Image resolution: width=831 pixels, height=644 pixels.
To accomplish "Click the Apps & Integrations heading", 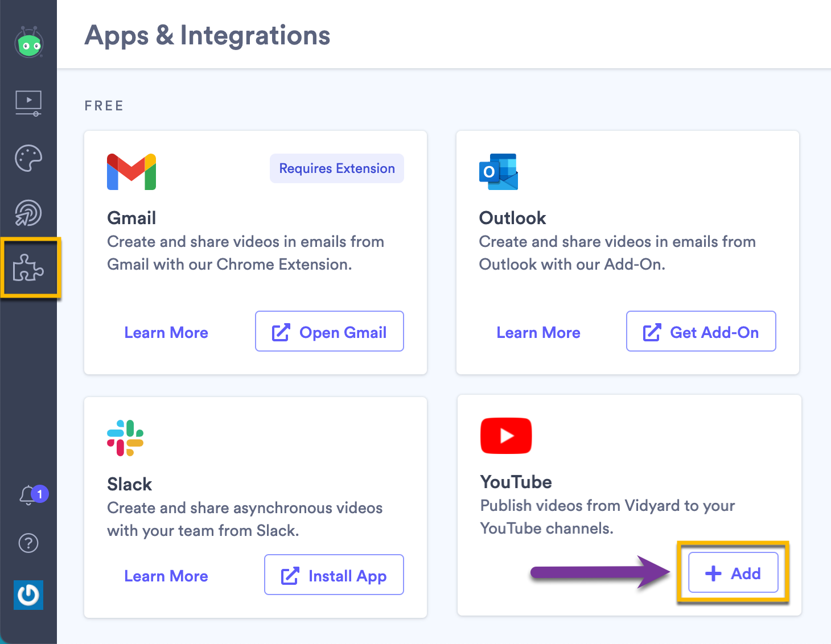I will (x=207, y=35).
